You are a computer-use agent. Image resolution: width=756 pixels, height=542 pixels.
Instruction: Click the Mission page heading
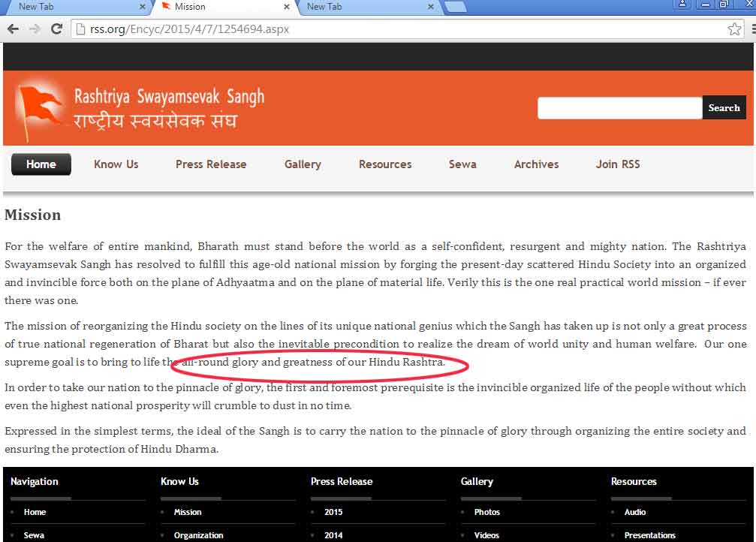(x=33, y=215)
